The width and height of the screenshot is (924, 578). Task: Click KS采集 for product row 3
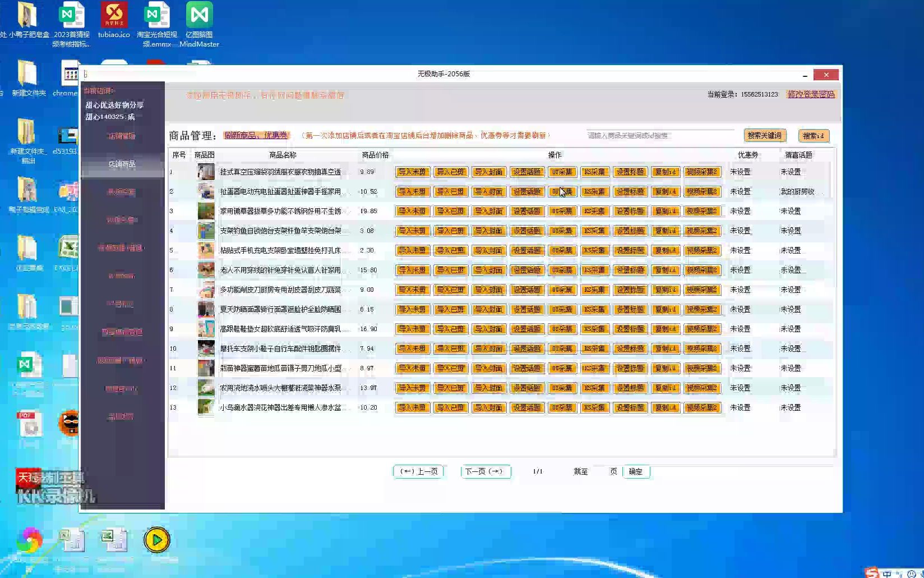pyautogui.click(x=594, y=211)
